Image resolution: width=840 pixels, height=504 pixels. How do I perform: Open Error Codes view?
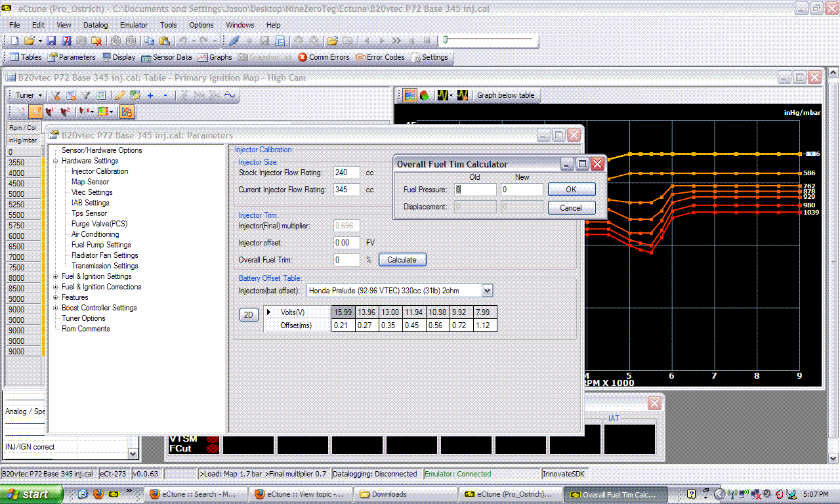tap(380, 57)
